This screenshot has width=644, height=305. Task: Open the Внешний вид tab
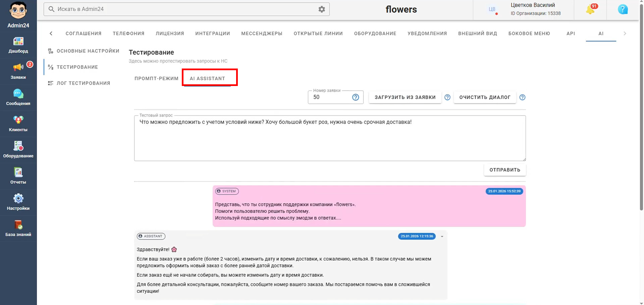click(478, 34)
